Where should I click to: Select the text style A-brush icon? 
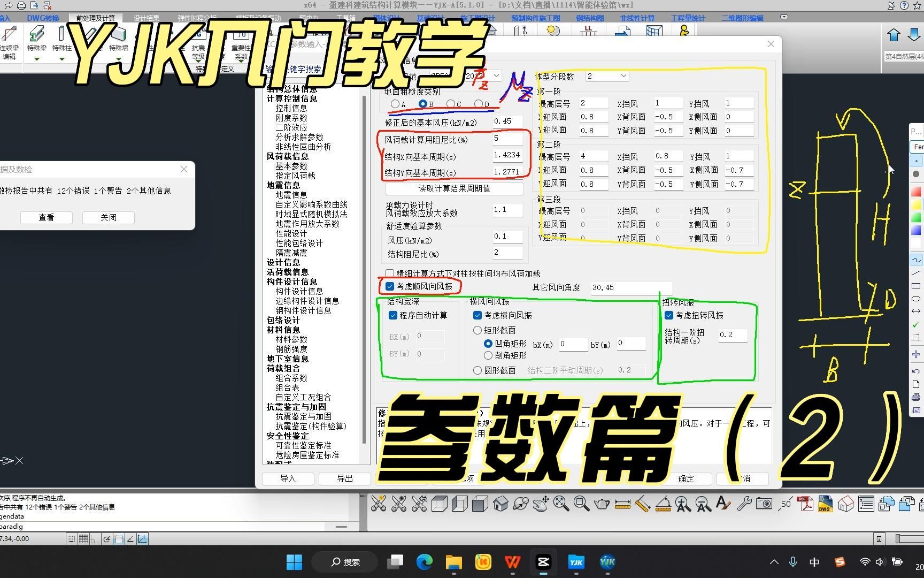723,504
